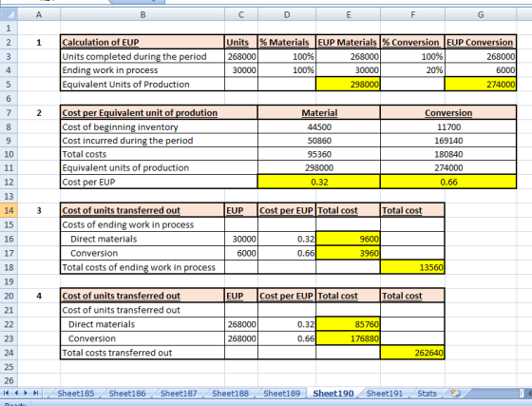Select column G header
This screenshot has width=532, height=406.
click(x=481, y=14)
